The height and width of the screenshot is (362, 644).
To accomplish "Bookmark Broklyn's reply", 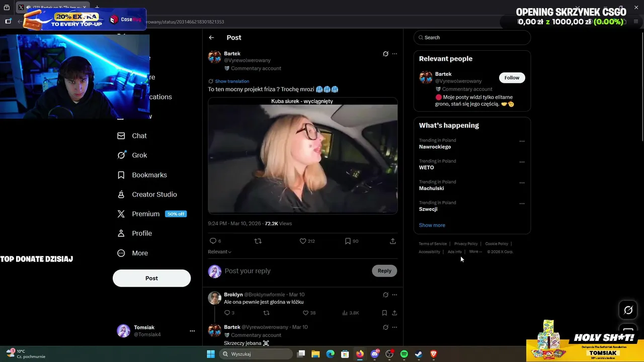I will point(384,313).
